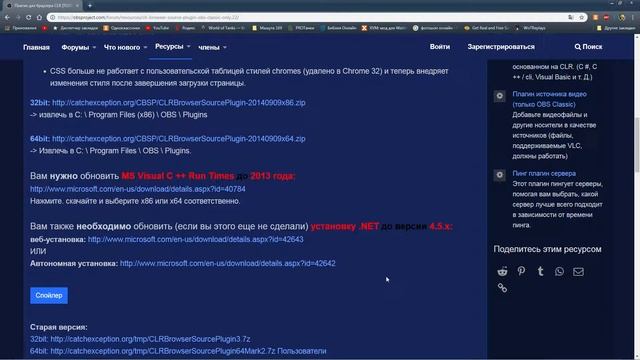The image size is (640, 360).
Task: Download the 32bit x86 plugin zip link
Action: (x=179, y=103)
